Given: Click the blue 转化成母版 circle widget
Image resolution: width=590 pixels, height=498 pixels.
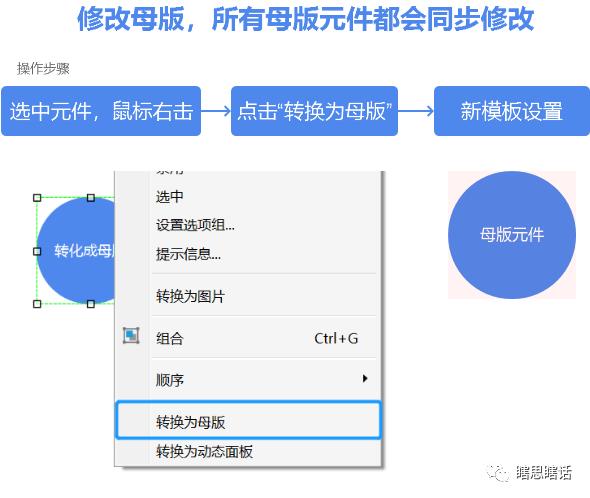Looking at the screenshot, I should [75, 251].
